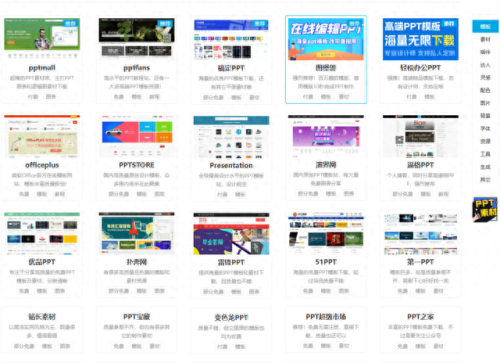Open the 演界网 purple preview thumbnail
Image resolution: width=500 pixels, height=363 pixels.
pyautogui.click(x=326, y=136)
